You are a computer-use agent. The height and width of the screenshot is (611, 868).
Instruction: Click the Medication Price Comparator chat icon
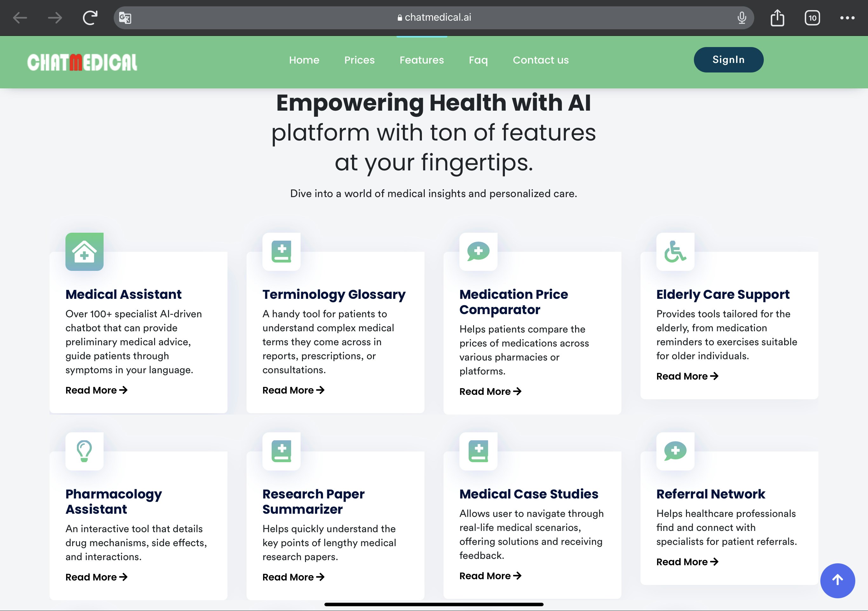pyautogui.click(x=478, y=251)
